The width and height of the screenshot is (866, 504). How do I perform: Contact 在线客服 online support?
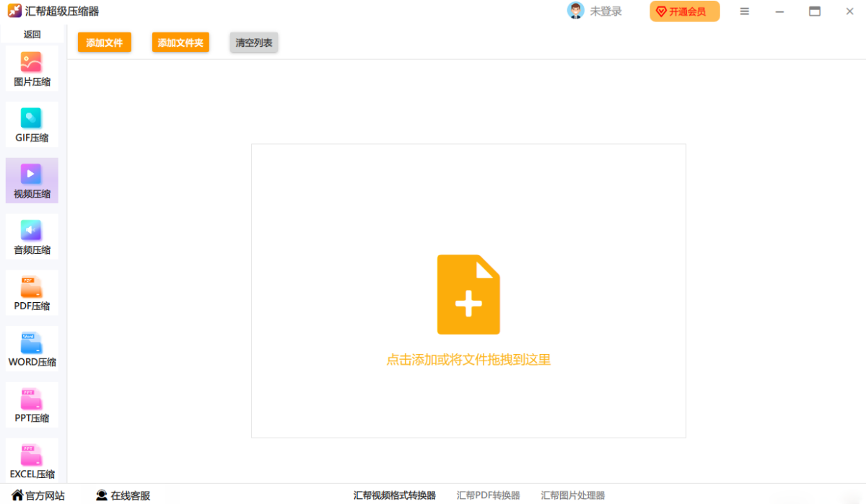click(123, 495)
